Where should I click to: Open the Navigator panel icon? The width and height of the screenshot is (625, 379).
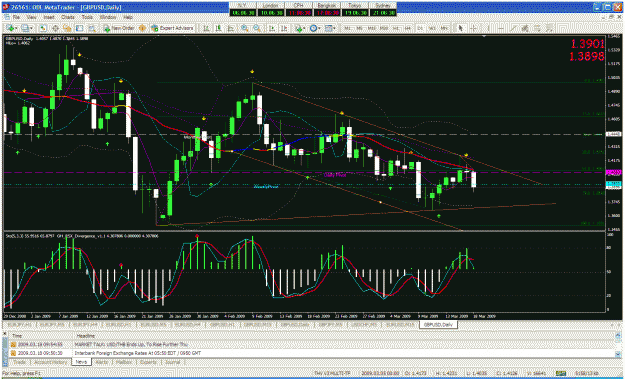(67, 28)
